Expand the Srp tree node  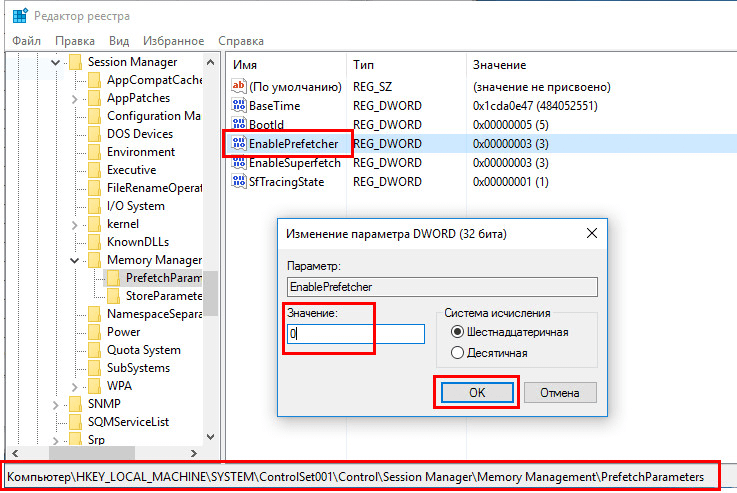tap(55, 440)
